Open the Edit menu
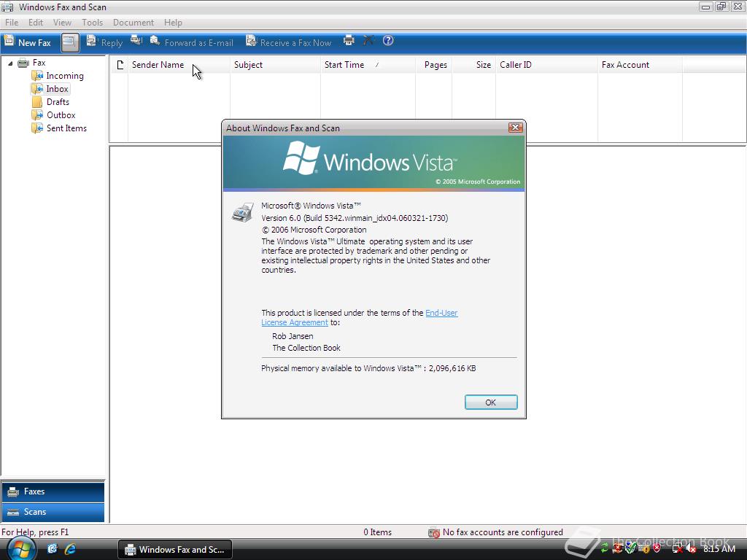 tap(35, 23)
